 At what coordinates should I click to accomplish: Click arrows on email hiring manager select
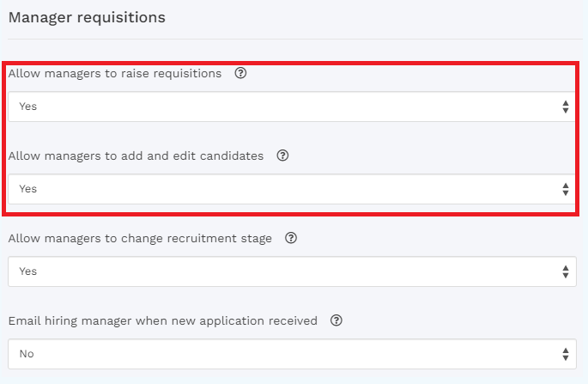(565, 354)
